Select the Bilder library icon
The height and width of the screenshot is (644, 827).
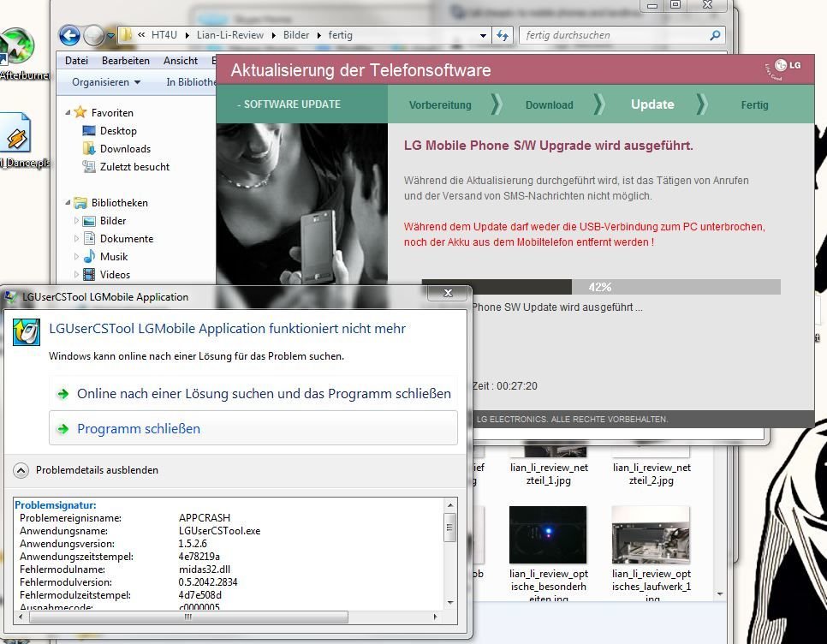pos(89,220)
